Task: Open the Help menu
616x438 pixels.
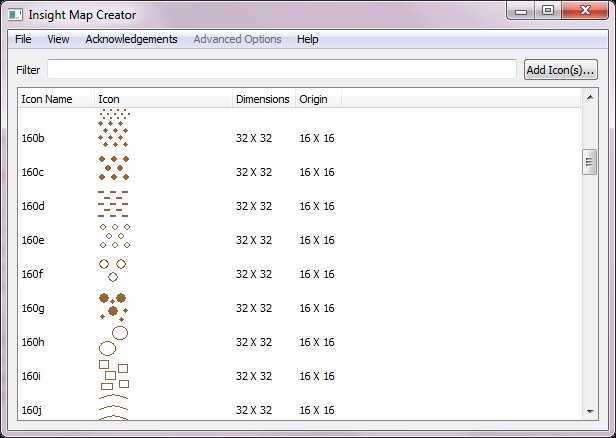Action: point(308,39)
